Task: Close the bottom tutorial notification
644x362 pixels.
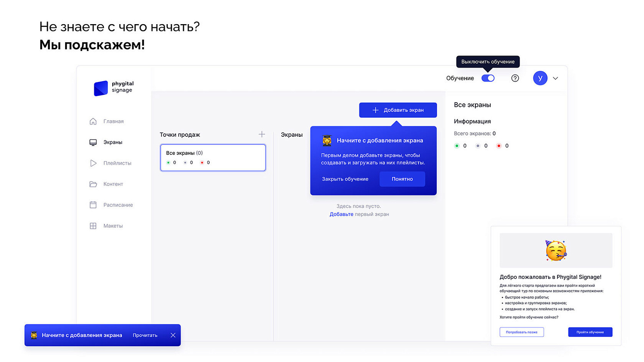Action: (x=173, y=335)
